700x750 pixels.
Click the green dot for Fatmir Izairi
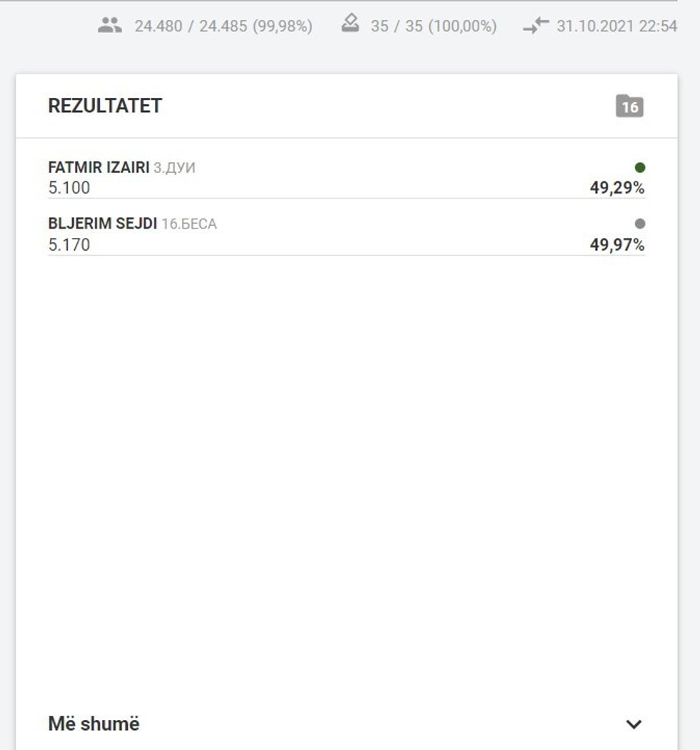(x=640, y=168)
